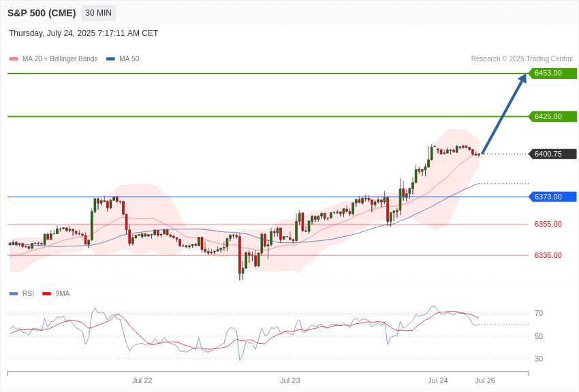This screenshot has width=579, height=392.
Task: Click the Jul 22 date axis label
Action: 142,381
